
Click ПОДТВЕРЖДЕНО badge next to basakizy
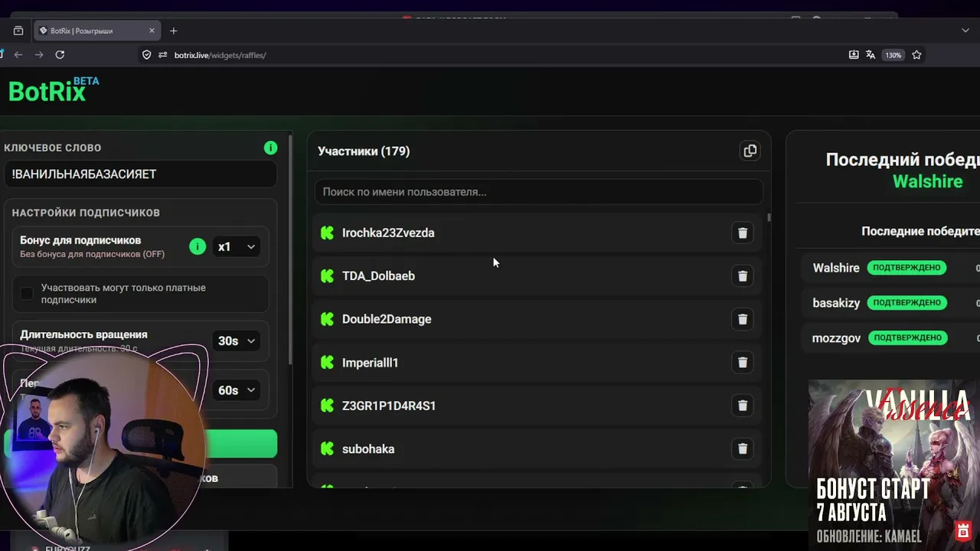[x=906, y=302]
